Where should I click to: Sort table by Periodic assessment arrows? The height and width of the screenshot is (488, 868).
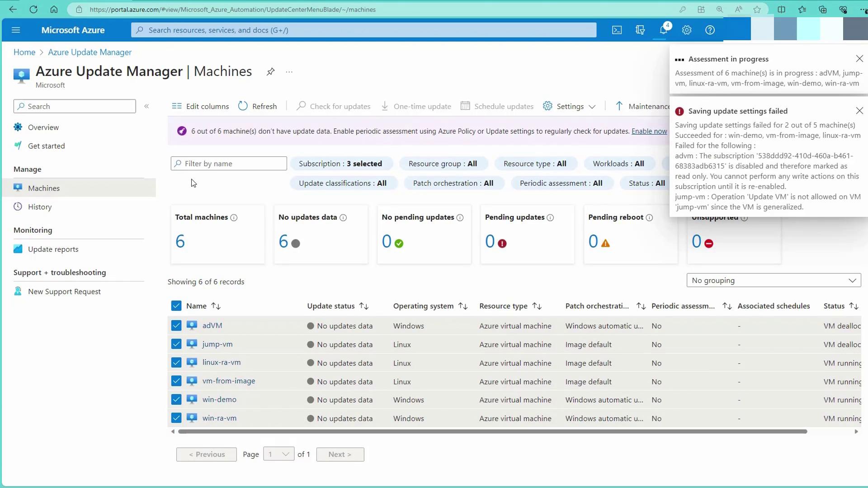(727, 306)
